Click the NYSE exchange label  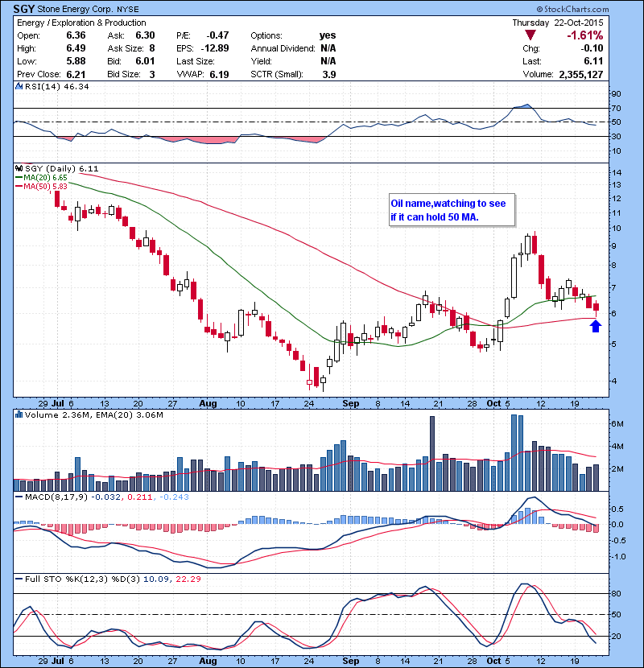click(128, 10)
